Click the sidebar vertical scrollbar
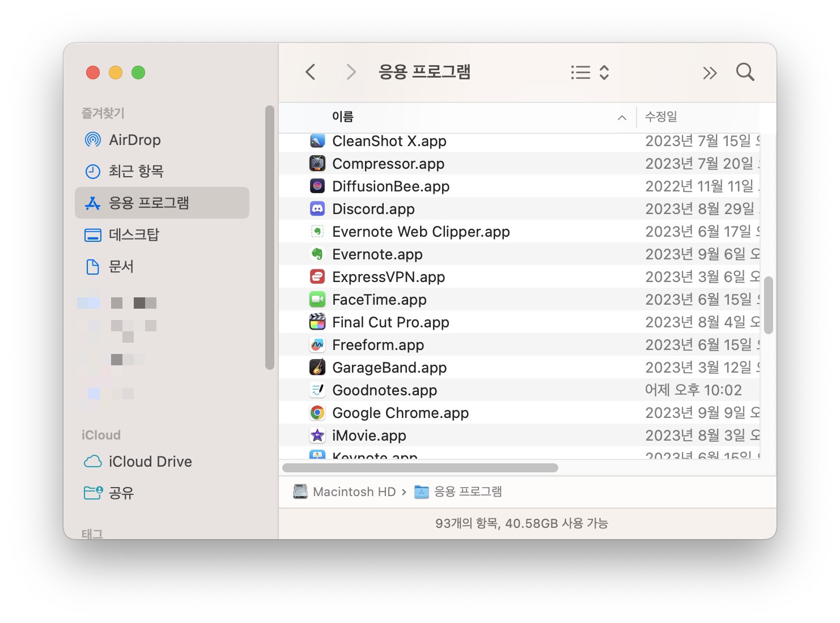The width and height of the screenshot is (840, 623). click(269, 238)
